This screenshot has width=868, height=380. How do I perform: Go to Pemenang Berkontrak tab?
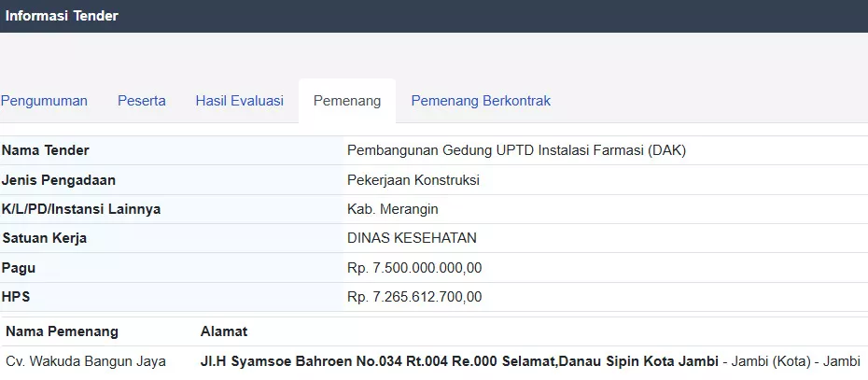[481, 101]
